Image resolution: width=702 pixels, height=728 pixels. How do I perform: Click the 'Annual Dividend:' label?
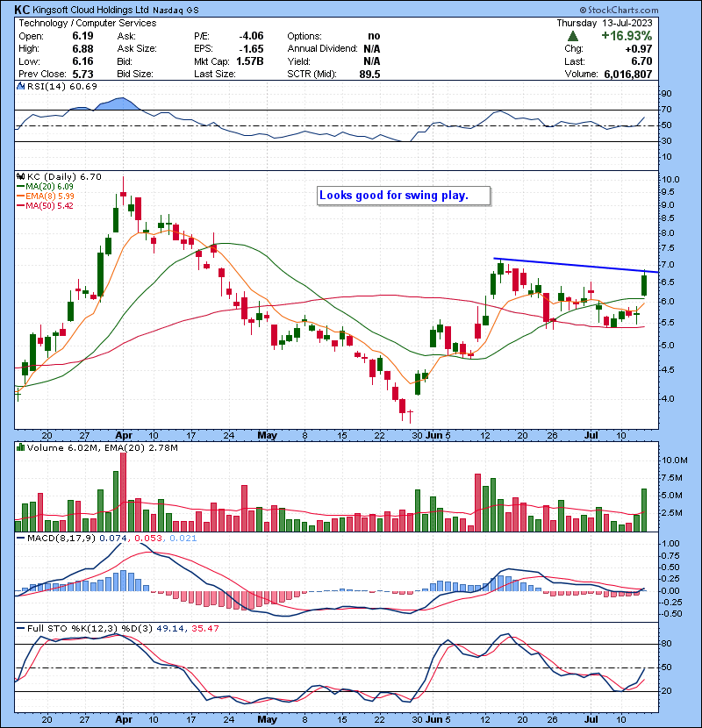(x=322, y=48)
